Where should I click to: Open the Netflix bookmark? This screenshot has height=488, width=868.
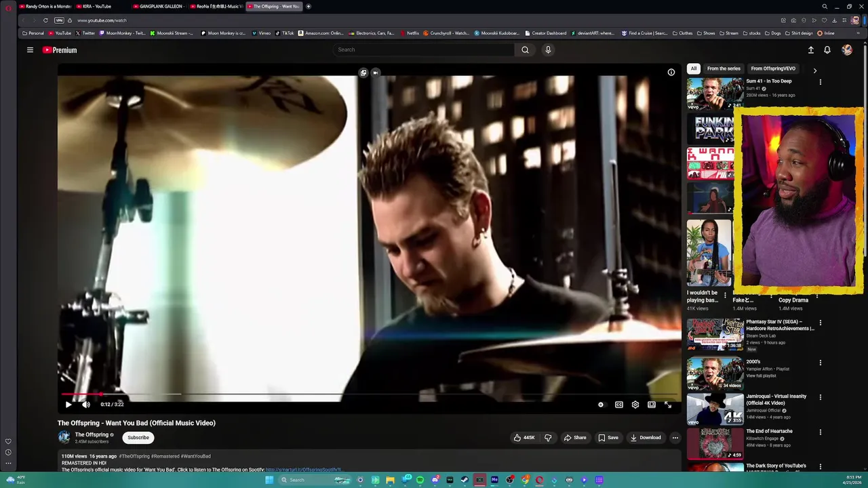[x=410, y=33]
